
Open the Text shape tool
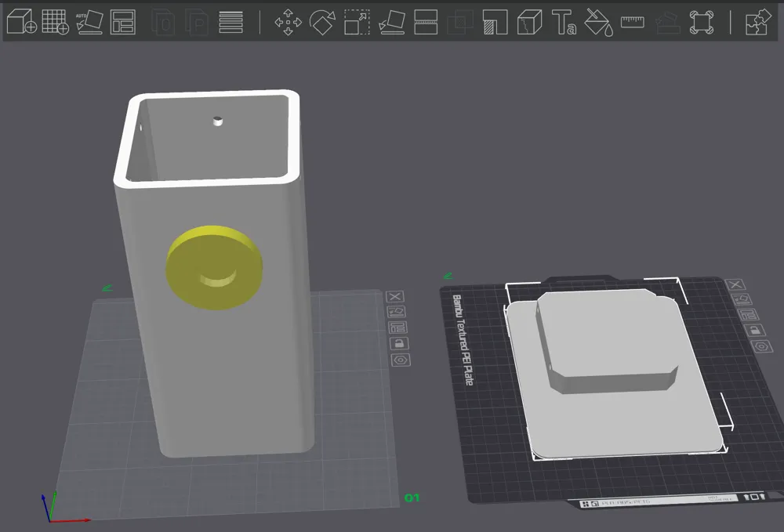[564, 23]
